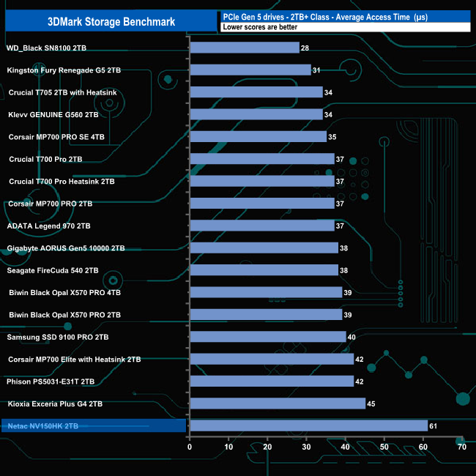Select the 'Kingston Fury Renegade G5 2TB' label

tap(64, 70)
